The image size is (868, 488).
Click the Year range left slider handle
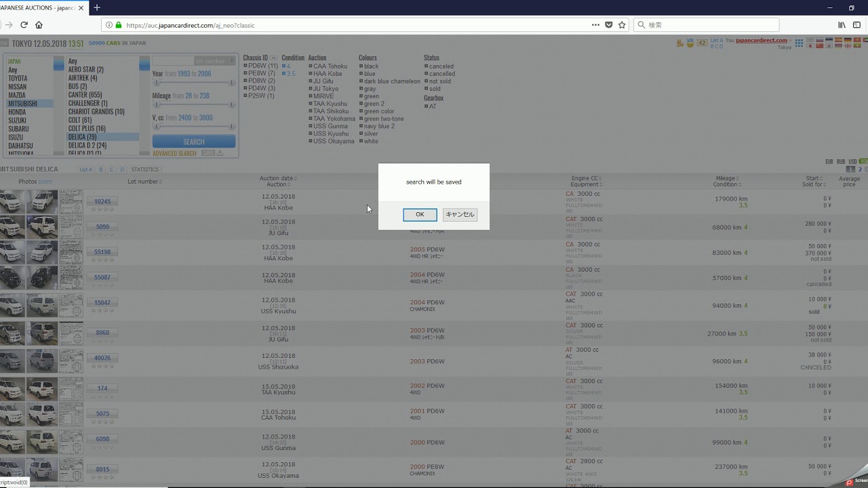(156, 82)
